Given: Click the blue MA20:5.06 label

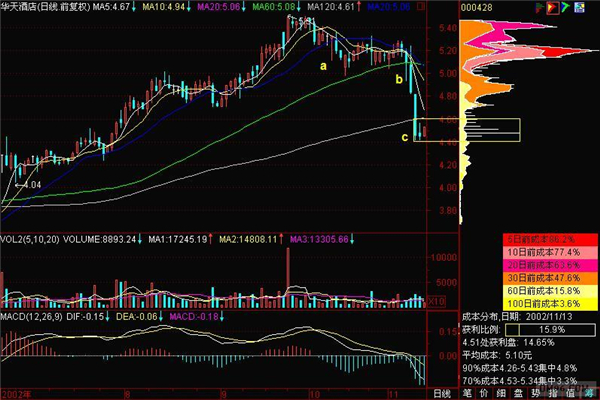Looking at the screenshot, I should (x=389, y=7).
